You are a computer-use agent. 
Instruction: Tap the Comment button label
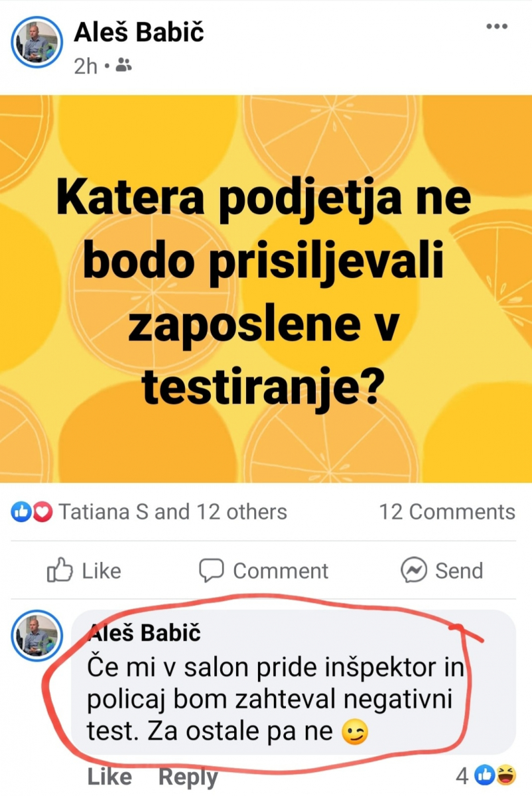point(281,570)
